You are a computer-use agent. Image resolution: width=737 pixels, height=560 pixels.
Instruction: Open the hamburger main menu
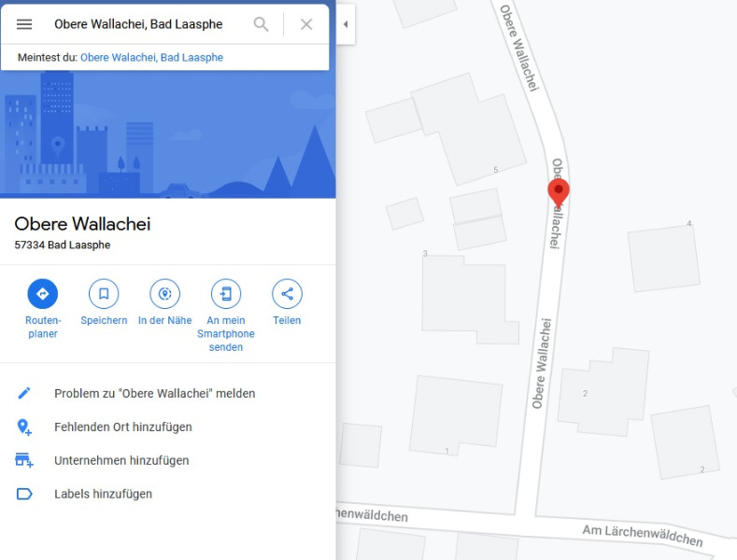(x=24, y=24)
